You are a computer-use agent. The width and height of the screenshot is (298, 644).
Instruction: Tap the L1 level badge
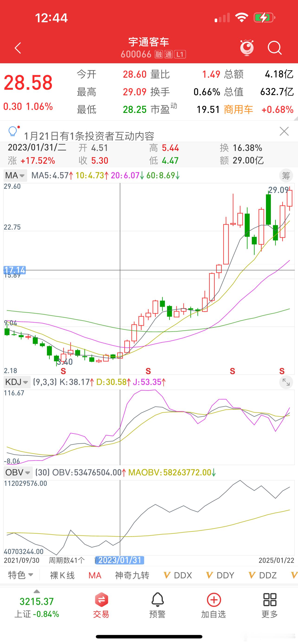(180, 54)
